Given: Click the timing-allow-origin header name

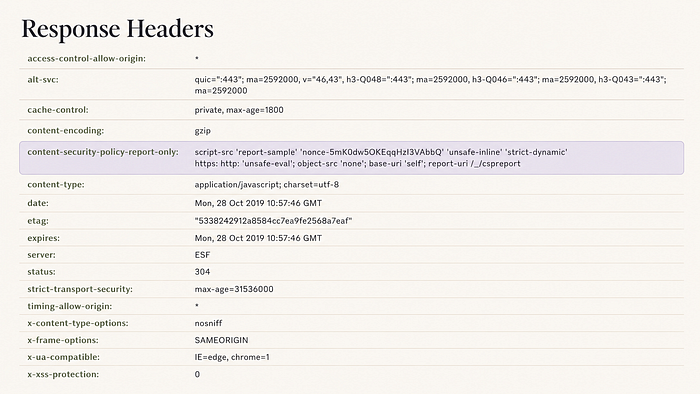Looking at the screenshot, I should (70, 306).
